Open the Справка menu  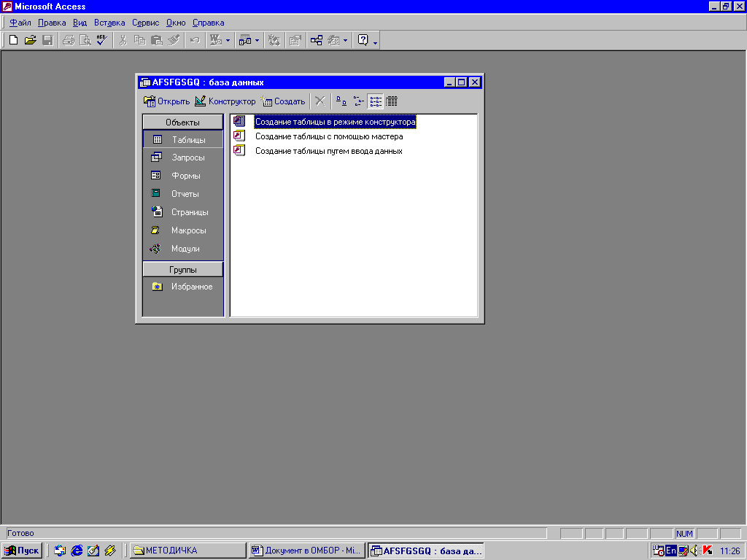[208, 23]
